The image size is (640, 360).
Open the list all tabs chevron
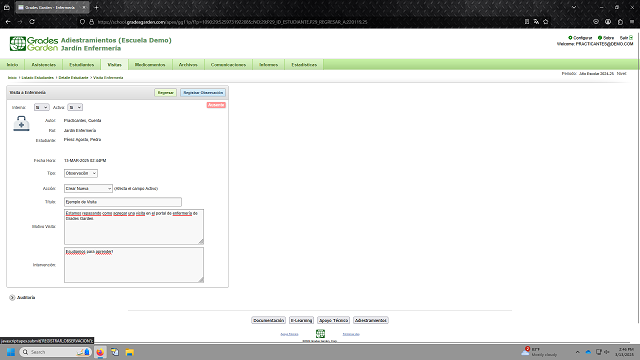[x=574, y=7]
